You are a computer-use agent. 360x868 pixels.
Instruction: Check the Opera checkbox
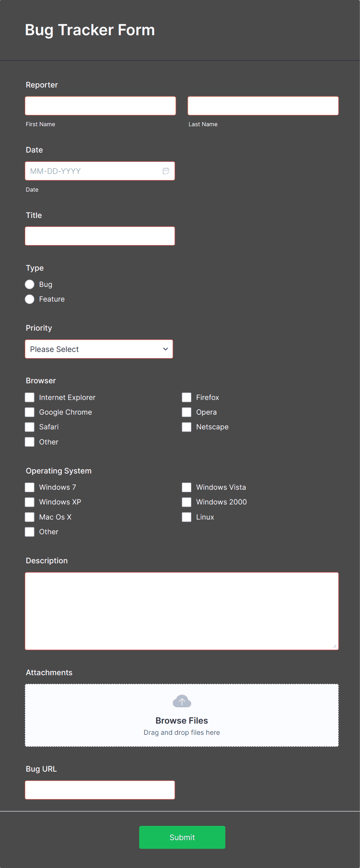pos(187,412)
